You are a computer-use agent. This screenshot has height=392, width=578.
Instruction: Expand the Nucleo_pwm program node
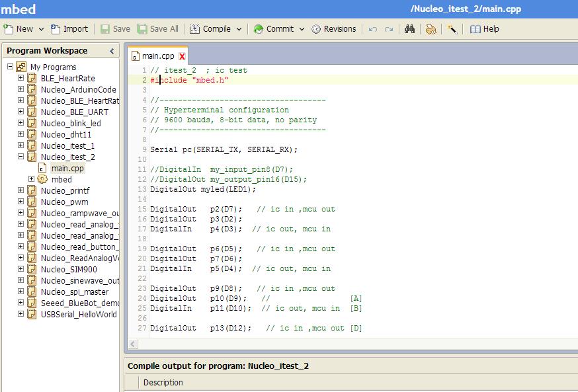tap(21, 202)
